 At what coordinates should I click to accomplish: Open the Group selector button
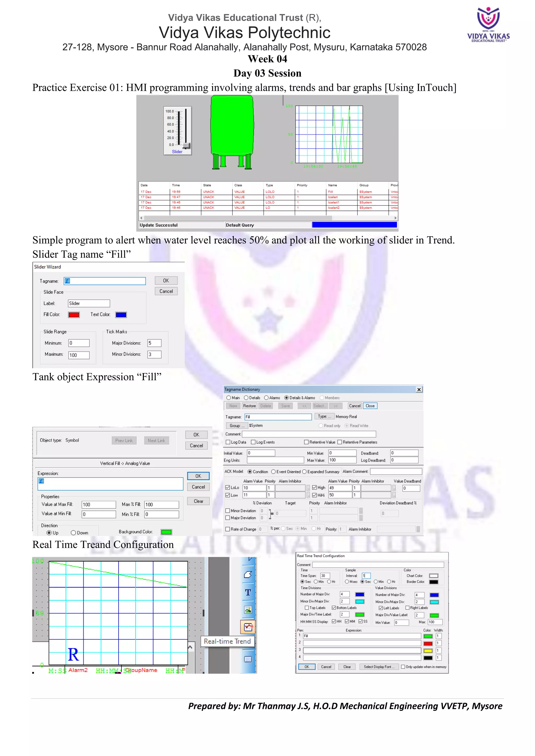[x=237, y=426]
